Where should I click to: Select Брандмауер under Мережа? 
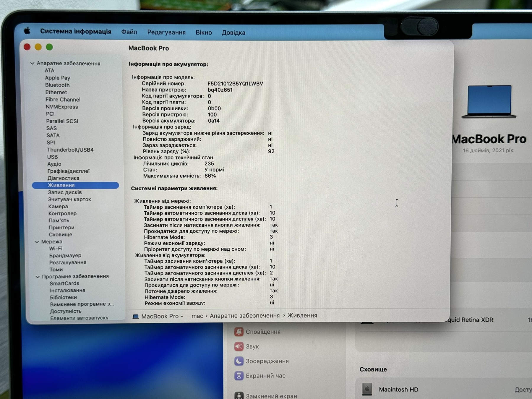[x=65, y=255]
